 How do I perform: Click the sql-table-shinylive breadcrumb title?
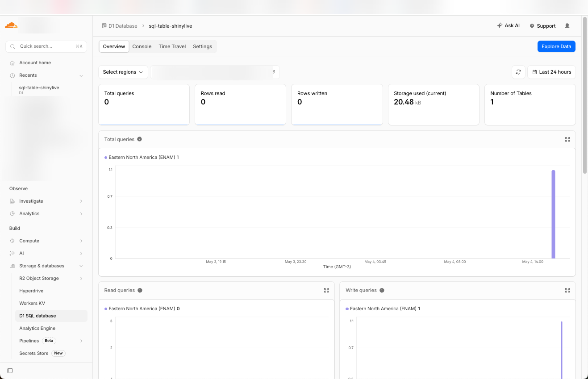tap(171, 26)
